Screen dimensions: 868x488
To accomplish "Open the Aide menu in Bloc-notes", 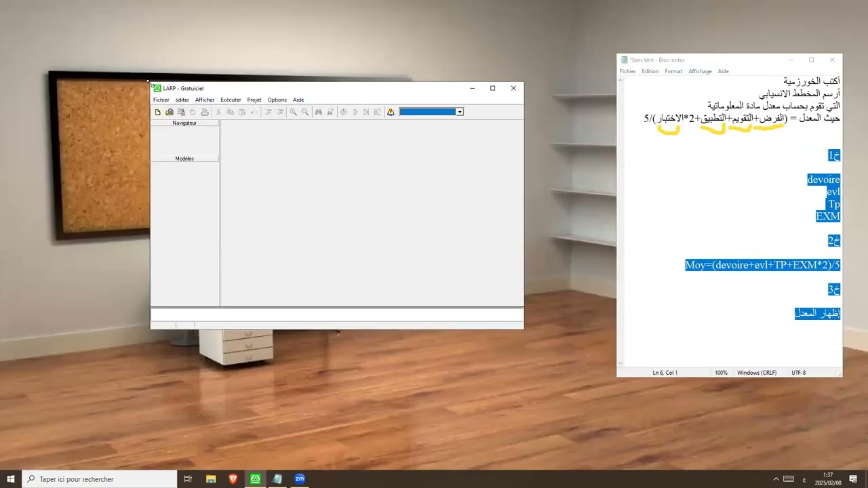I will [724, 71].
